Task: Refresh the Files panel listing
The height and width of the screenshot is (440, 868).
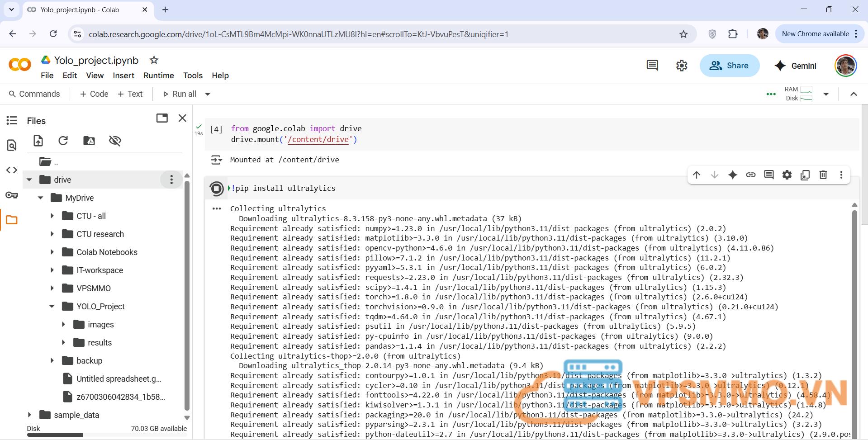Action: (x=63, y=141)
